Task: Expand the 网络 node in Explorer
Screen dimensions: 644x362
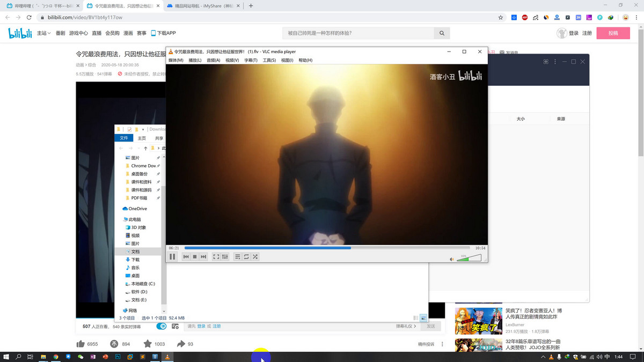Action: (x=120, y=311)
